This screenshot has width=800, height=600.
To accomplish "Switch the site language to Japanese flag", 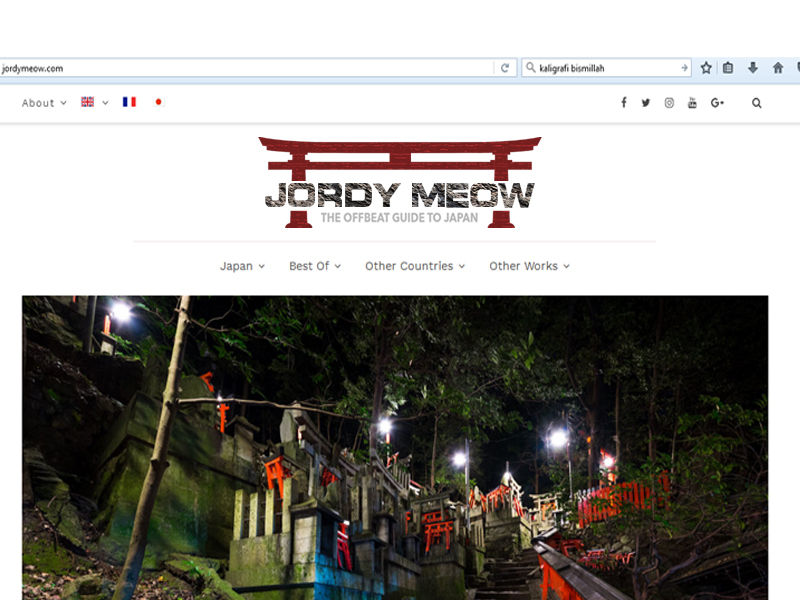I will click(158, 102).
